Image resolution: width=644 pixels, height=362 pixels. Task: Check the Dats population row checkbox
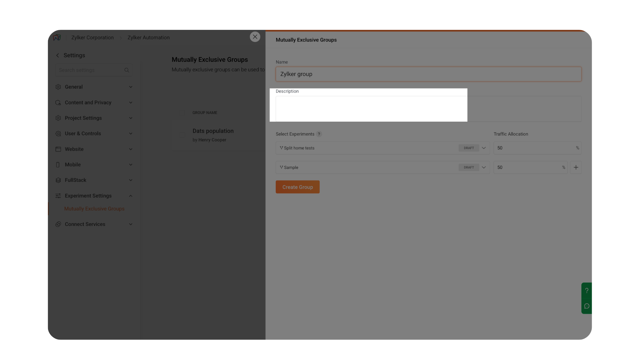point(182,135)
